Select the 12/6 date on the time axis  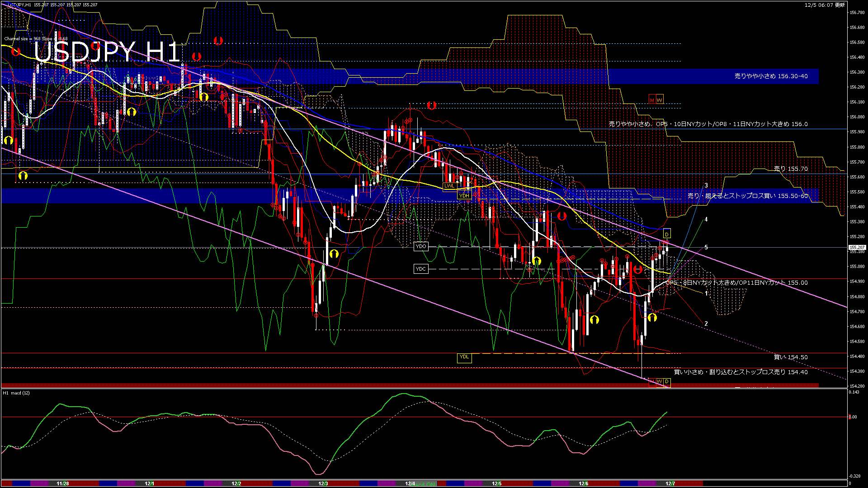click(x=584, y=483)
